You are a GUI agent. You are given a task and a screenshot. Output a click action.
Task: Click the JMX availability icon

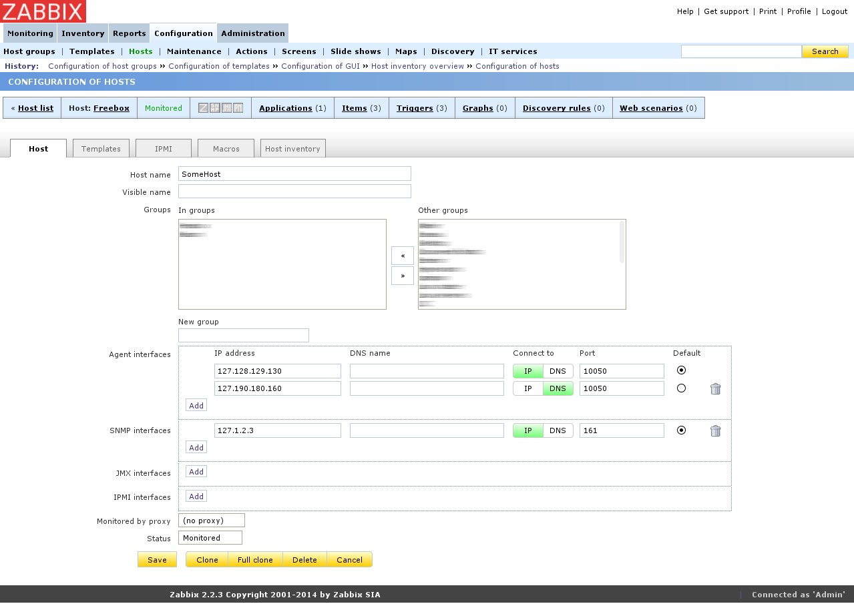tap(226, 107)
